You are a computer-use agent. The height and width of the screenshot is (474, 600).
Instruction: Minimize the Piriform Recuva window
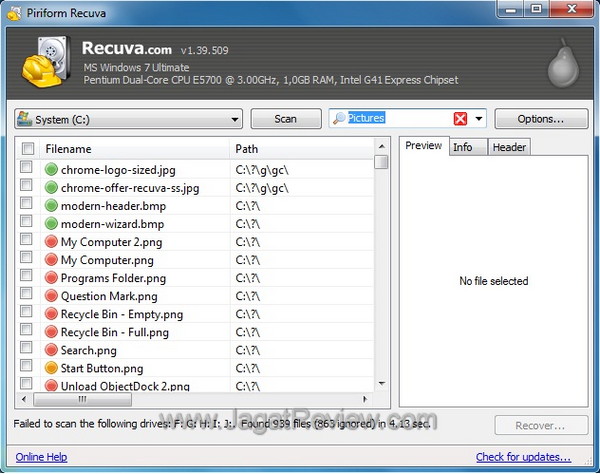click(511, 9)
